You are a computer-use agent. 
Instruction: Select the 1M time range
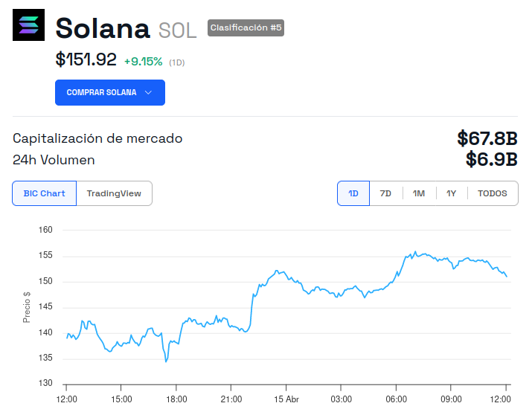point(419,193)
